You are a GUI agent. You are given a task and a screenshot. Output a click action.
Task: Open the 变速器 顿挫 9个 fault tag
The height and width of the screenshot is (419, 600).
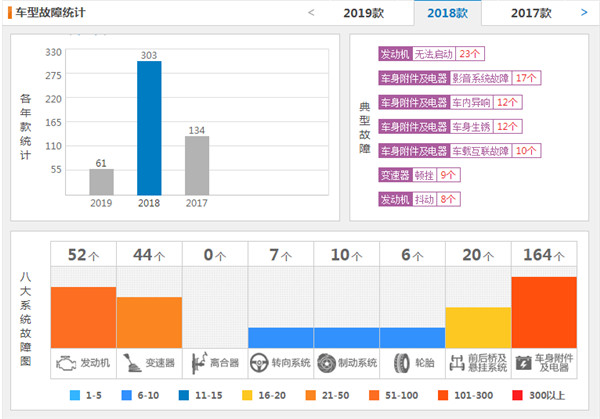coord(419,175)
